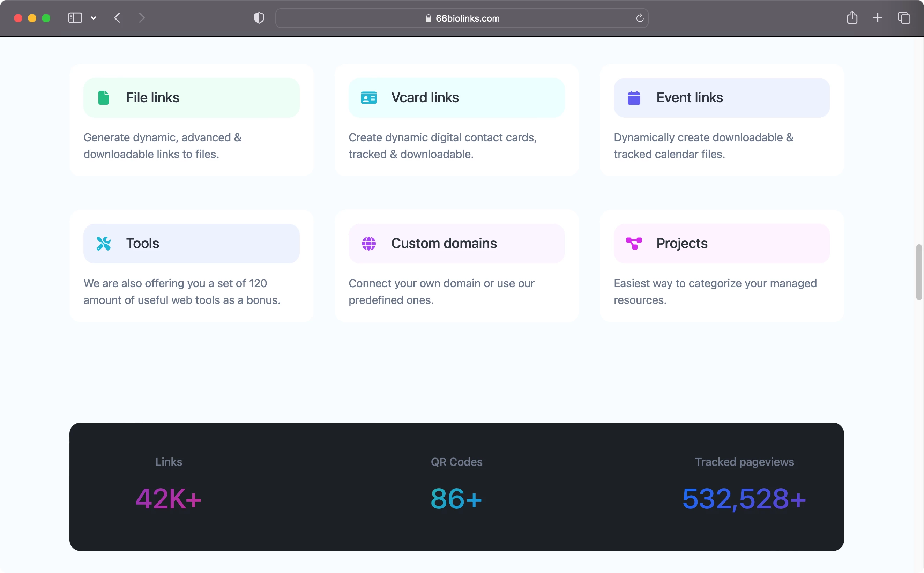Screen dimensions: 924x573
Task: Click the Projects diagram icon
Action: tap(633, 244)
